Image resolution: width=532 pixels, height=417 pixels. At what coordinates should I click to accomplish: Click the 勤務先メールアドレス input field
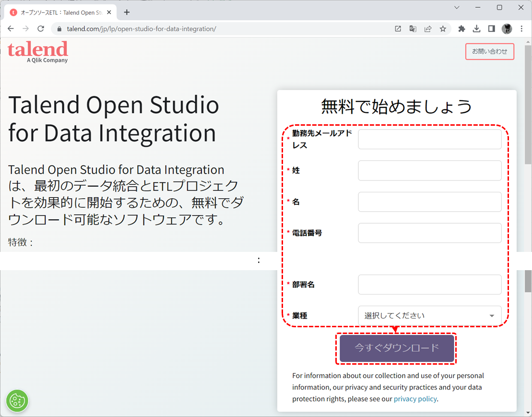click(x=429, y=139)
